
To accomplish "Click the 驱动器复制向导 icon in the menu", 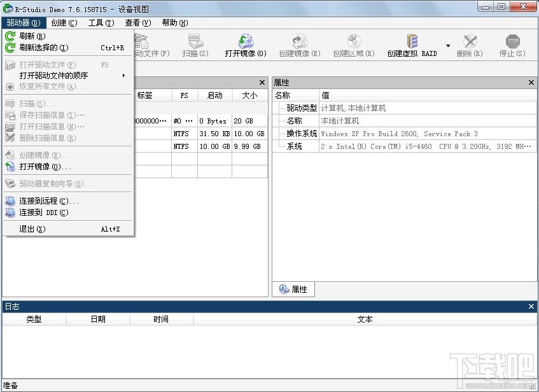I will [x=10, y=184].
